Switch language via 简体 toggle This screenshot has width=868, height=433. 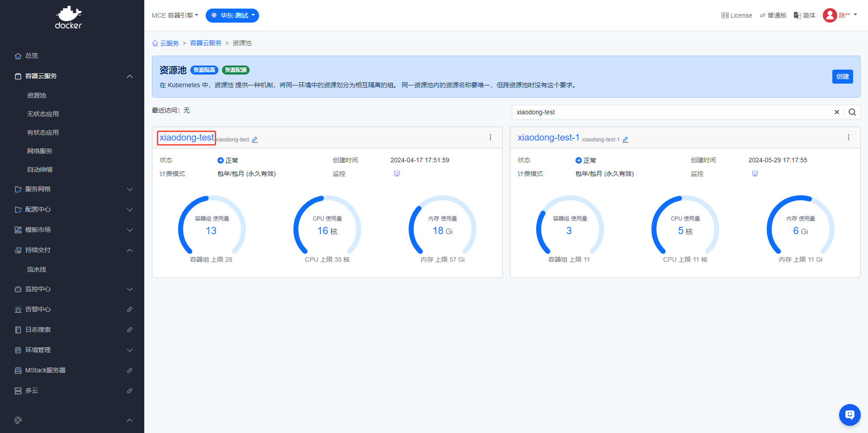pyautogui.click(x=805, y=15)
